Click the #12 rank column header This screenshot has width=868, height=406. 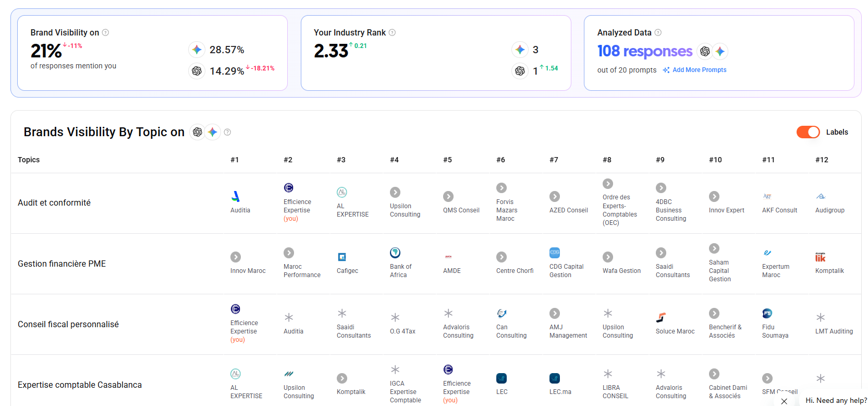[x=822, y=160]
